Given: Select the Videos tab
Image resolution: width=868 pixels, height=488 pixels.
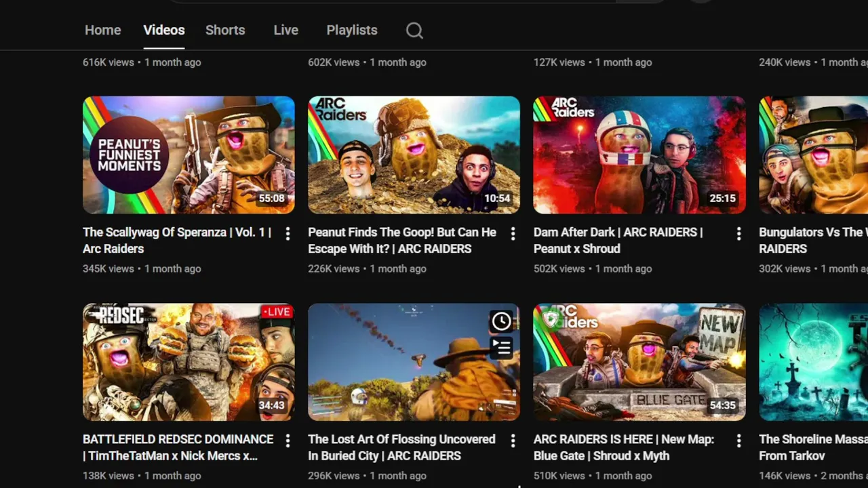Looking at the screenshot, I should pos(164,30).
